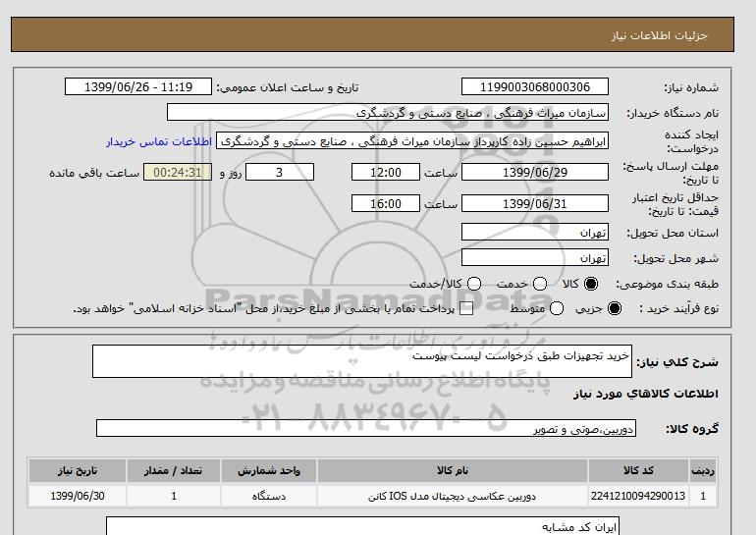Choose the متوسط purchase type radio
Image resolution: width=756 pixels, height=535 pixels.
click(557, 308)
